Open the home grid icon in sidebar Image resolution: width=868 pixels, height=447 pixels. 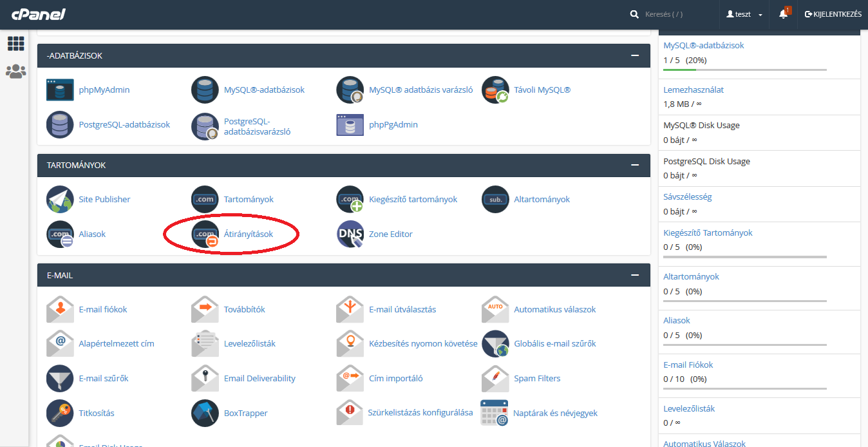coord(15,44)
